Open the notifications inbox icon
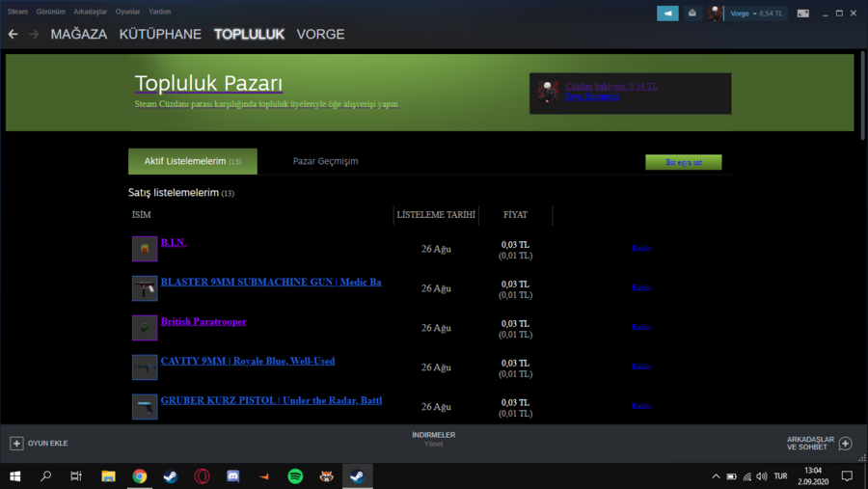 coord(692,14)
